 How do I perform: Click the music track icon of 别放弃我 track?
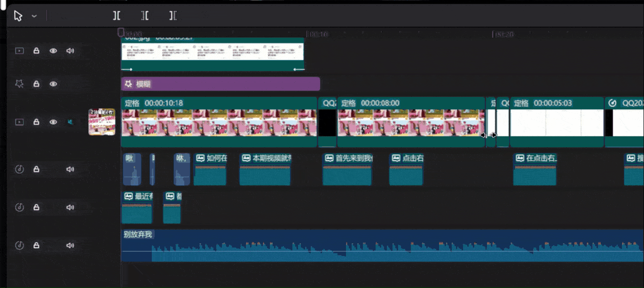(19, 245)
